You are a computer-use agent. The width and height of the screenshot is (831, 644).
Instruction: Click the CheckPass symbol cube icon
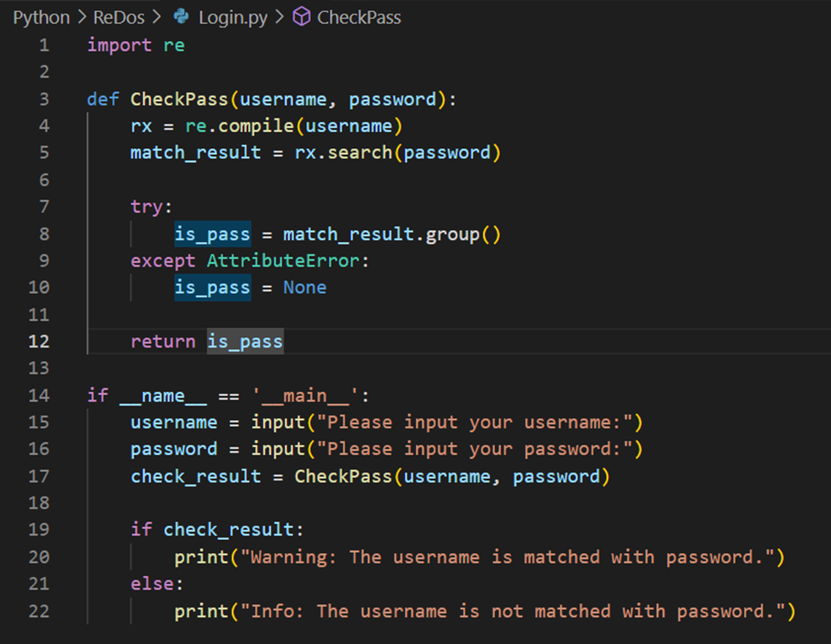301,17
